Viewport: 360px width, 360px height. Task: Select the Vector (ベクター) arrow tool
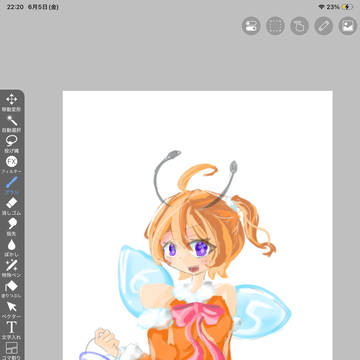pos(12,310)
